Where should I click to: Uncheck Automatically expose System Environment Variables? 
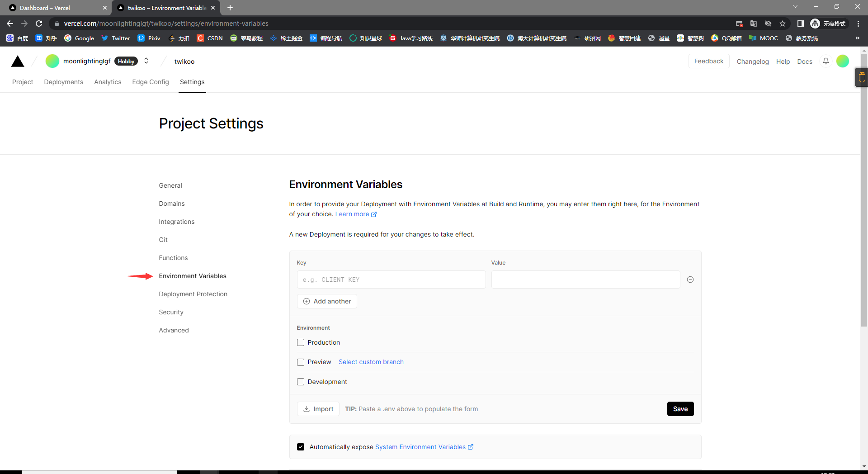pyautogui.click(x=301, y=447)
